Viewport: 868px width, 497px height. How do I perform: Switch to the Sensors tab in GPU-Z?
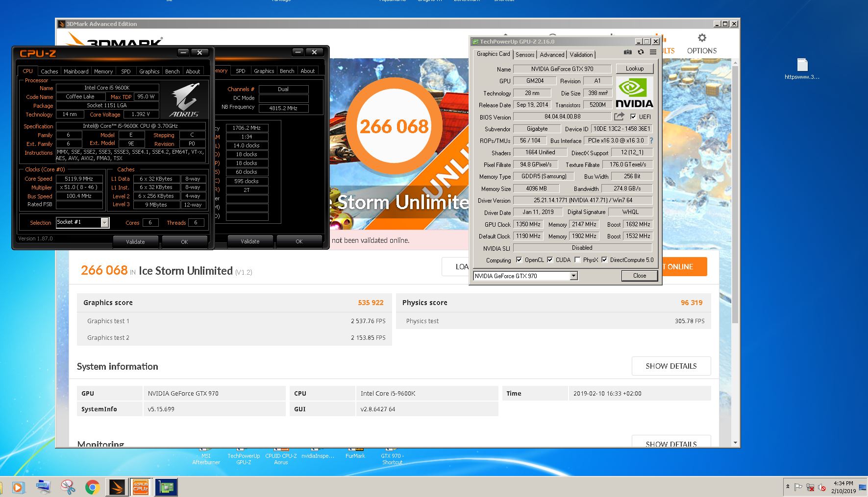(525, 54)
